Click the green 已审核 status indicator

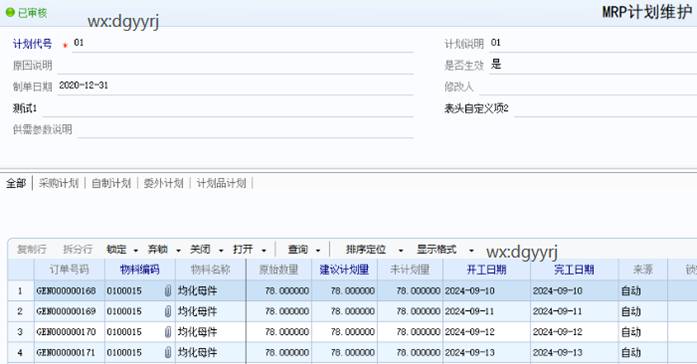[x=26, y=12]
